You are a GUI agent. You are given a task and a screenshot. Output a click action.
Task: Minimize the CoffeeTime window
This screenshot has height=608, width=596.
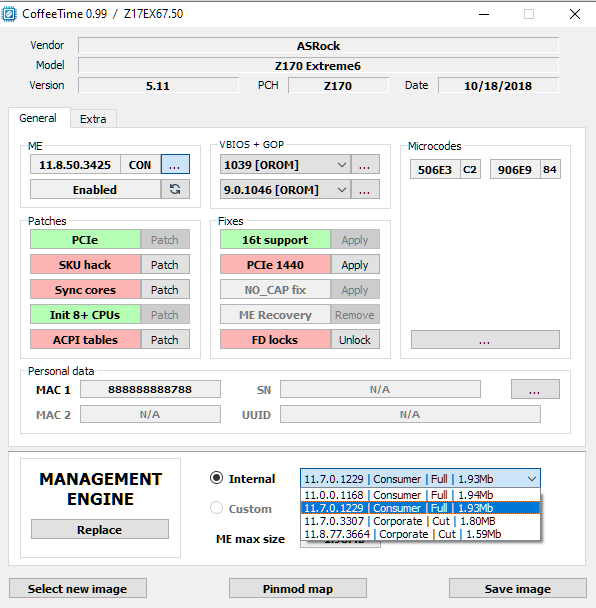(484, 14)
